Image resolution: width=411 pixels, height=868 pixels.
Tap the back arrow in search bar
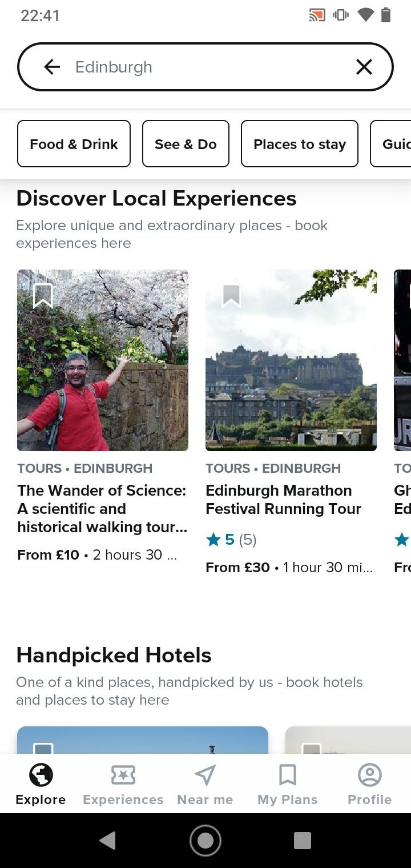coord(52,67)
